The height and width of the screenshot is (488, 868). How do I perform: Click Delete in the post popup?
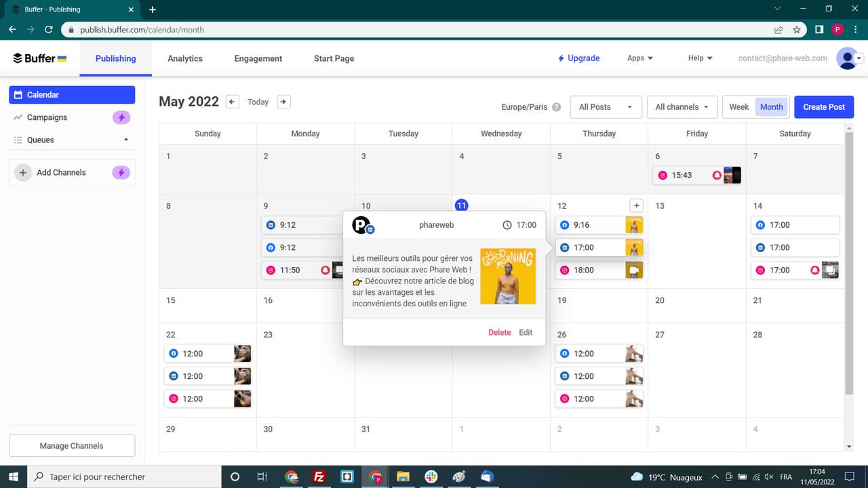500,332
